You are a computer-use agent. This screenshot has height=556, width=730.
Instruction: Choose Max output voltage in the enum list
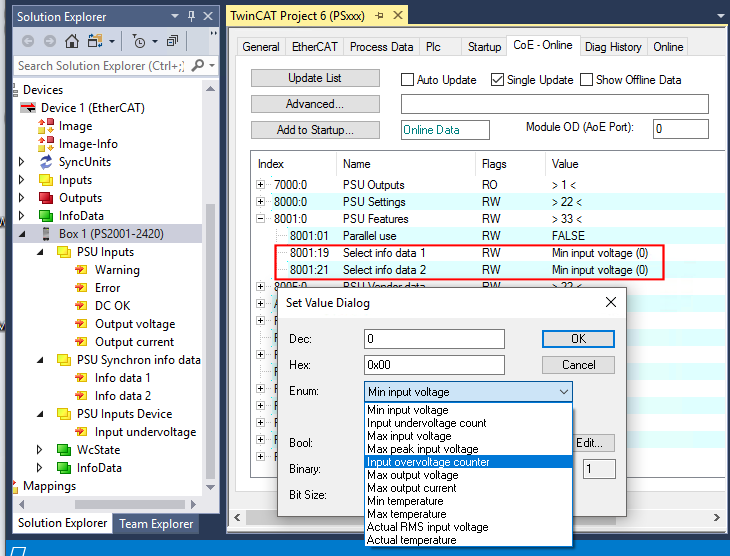click(x=468, y=475)
